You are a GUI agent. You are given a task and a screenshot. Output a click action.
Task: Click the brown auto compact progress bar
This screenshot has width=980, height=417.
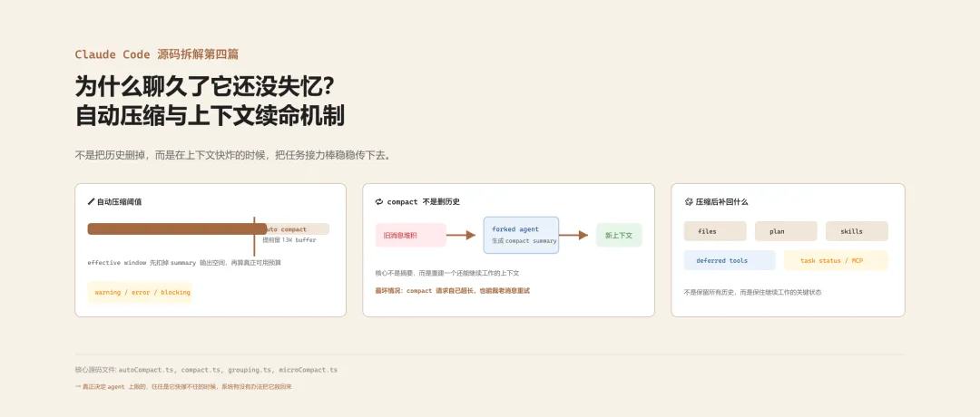(177, 229)
